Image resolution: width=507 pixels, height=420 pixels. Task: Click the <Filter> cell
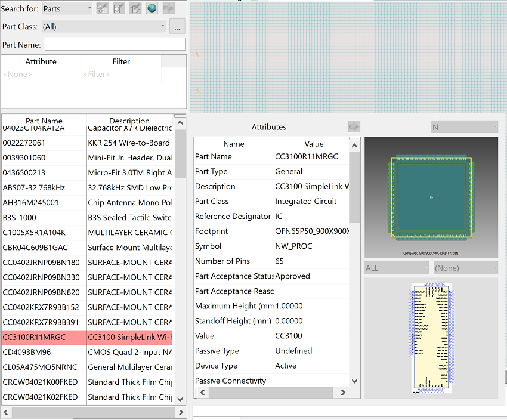click(x=121, y=75)
